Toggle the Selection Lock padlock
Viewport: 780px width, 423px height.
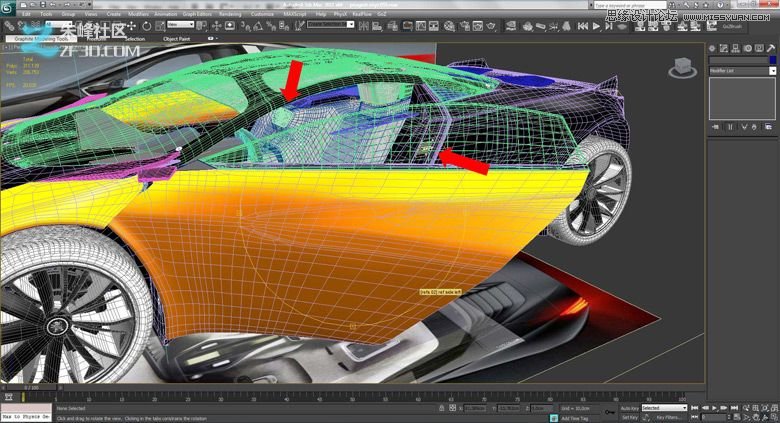pos(442,408)
